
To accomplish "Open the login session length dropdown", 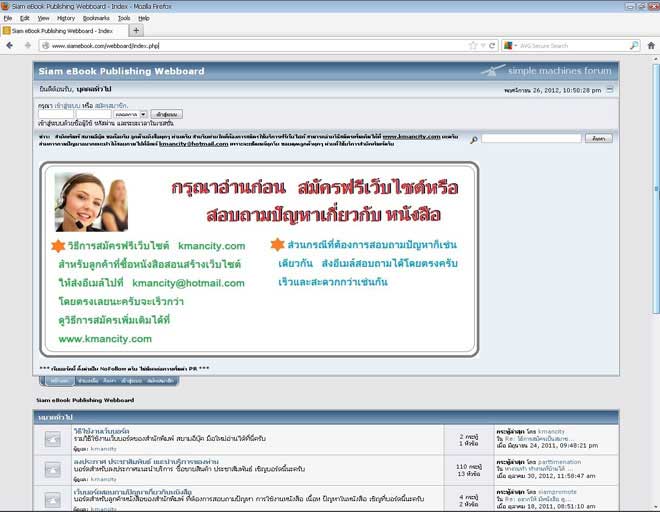I will 130,114.
